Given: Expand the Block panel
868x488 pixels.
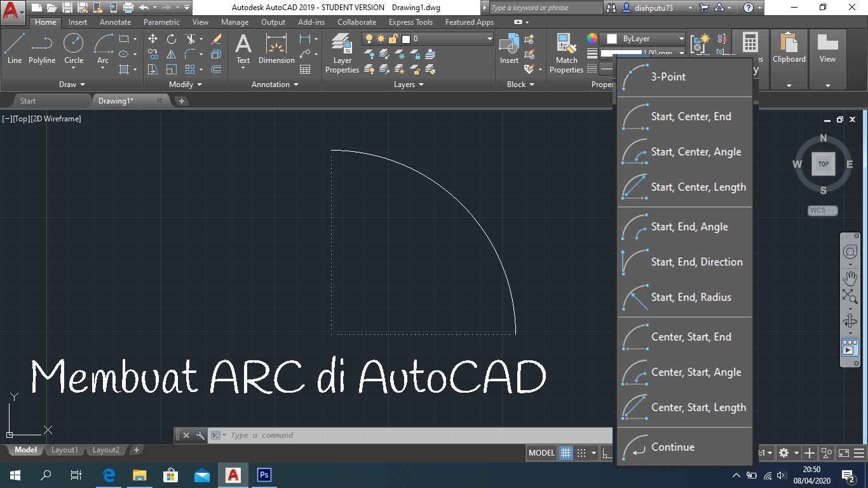Looking at the screenshot, I should click(520, 85).
